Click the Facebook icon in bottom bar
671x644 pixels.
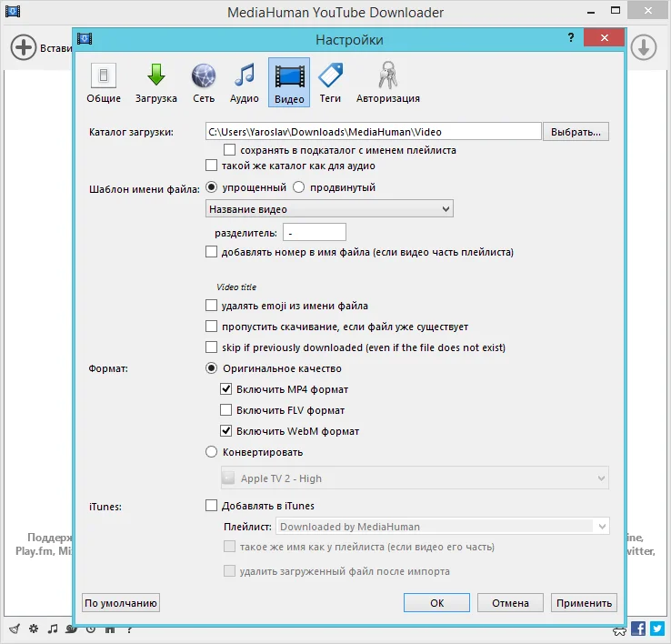(x=638, y=629)
